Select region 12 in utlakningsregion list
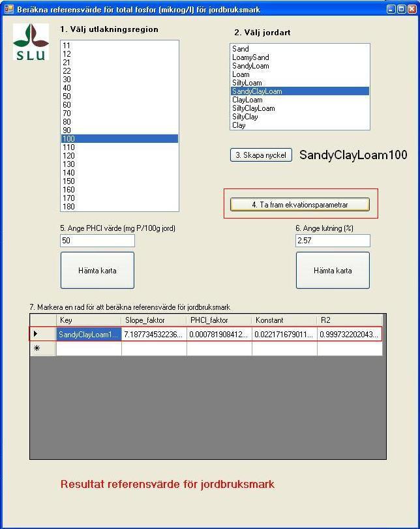This screenshot has height=529, width=420. tap(119, 54)
